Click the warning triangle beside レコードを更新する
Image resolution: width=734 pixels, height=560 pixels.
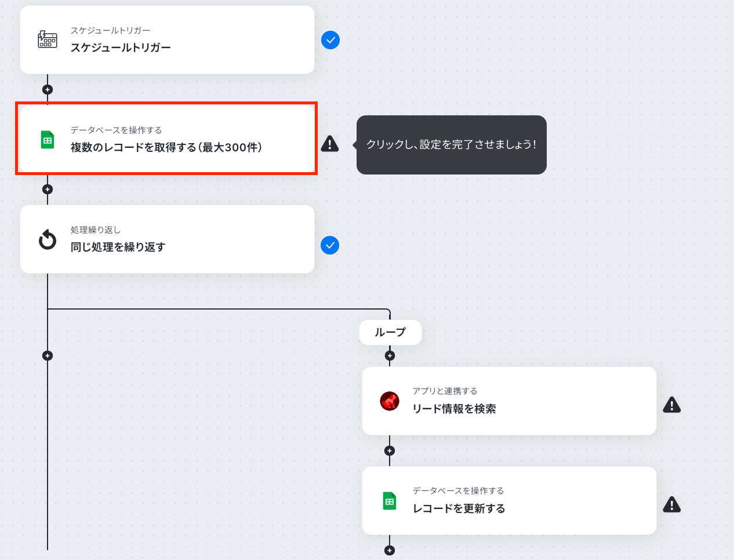[x=672, y=504]
